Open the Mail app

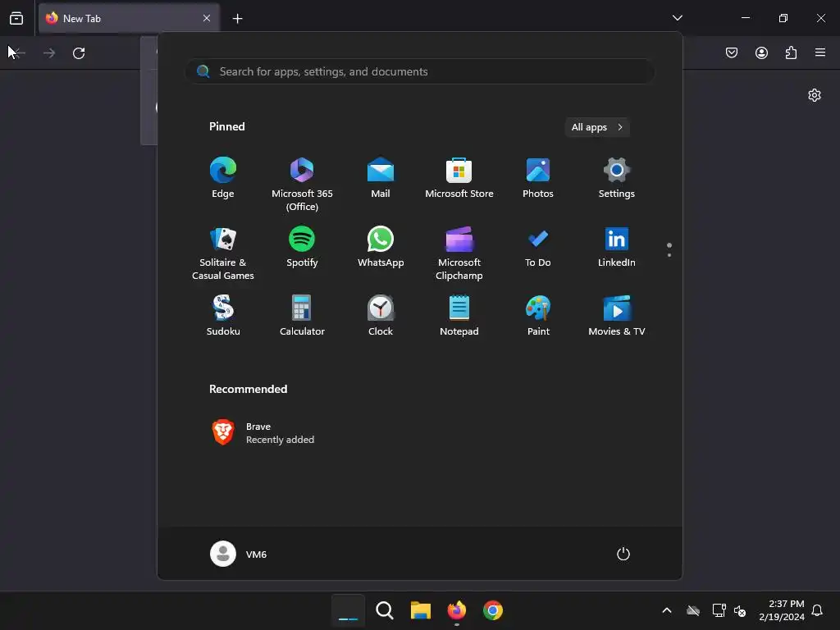coord(381,179)
